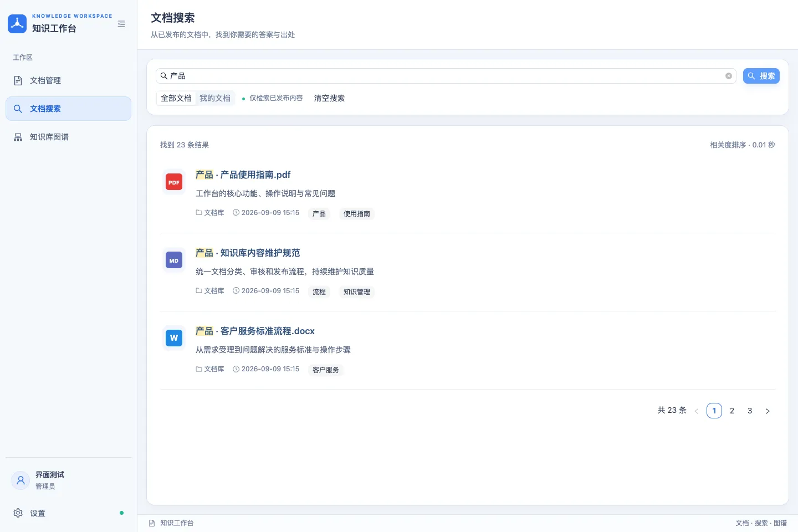
Task: Focus the search input containing 产品
Action: pos(446,76)
